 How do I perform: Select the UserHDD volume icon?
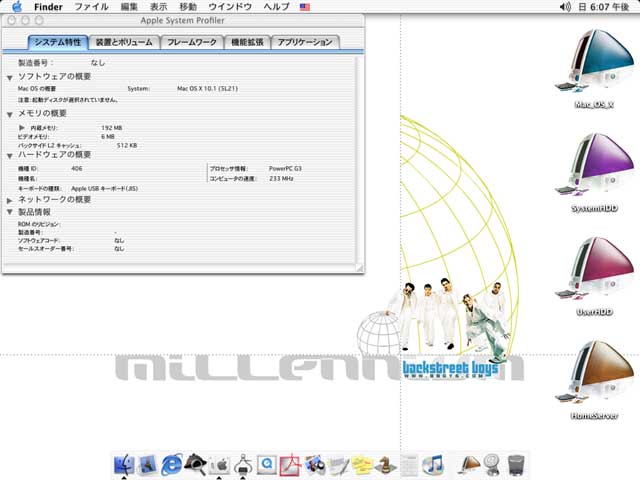(594, 276)
